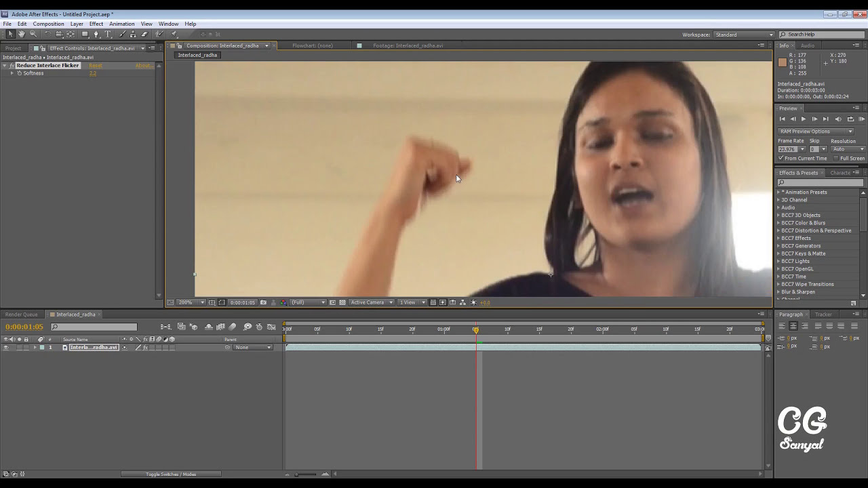Open the Workspace Standard dropdown
Viewport: 868px width, 488px height.
744,35
